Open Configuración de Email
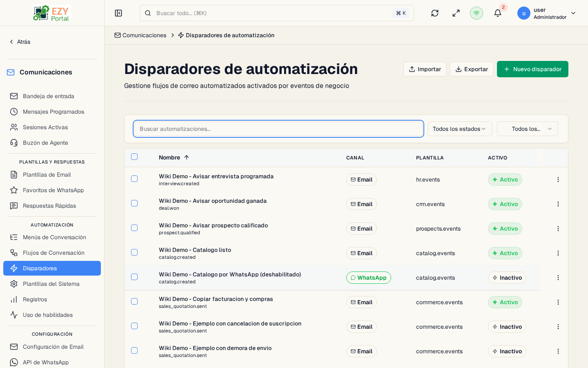Viewport: 588px width, 368px height. tap(52, 347)
